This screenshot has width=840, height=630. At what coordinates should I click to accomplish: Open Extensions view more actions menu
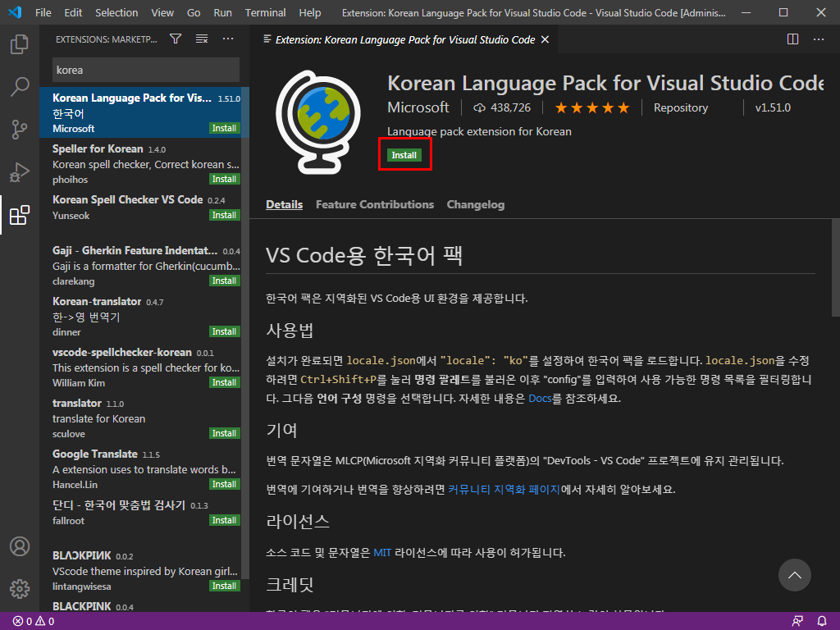pos(228,39)
